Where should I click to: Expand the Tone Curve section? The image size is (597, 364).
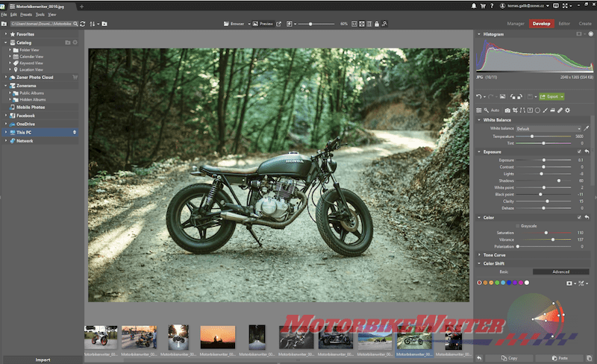[x=496, y=254]
